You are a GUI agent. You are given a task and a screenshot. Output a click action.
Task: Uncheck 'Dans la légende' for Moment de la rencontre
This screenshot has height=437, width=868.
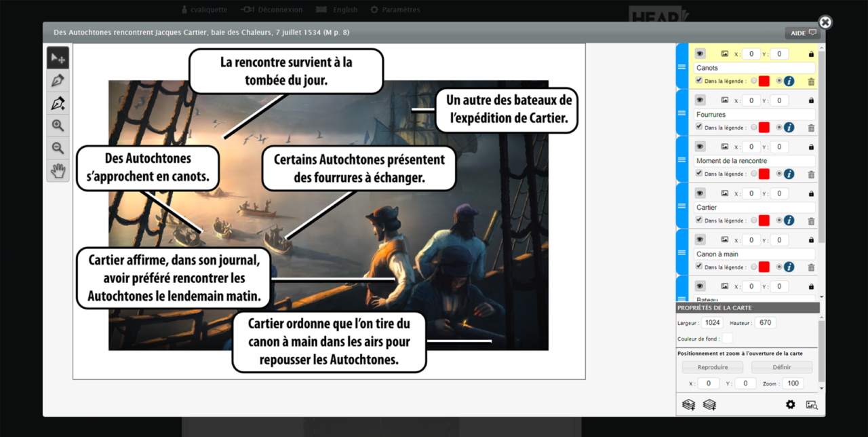pyautogui.click(x=699, y=174)
